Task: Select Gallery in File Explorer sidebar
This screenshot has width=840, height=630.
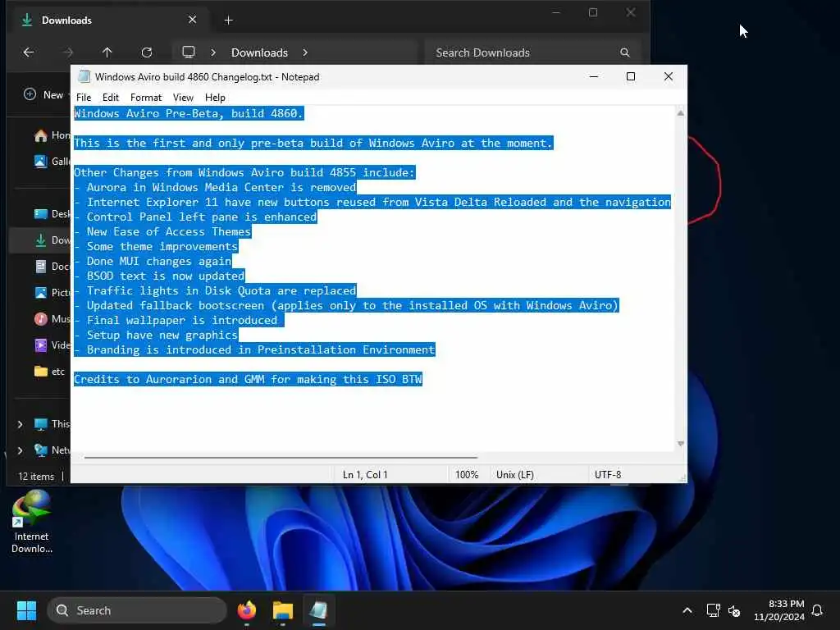Action: click(52, 162)
